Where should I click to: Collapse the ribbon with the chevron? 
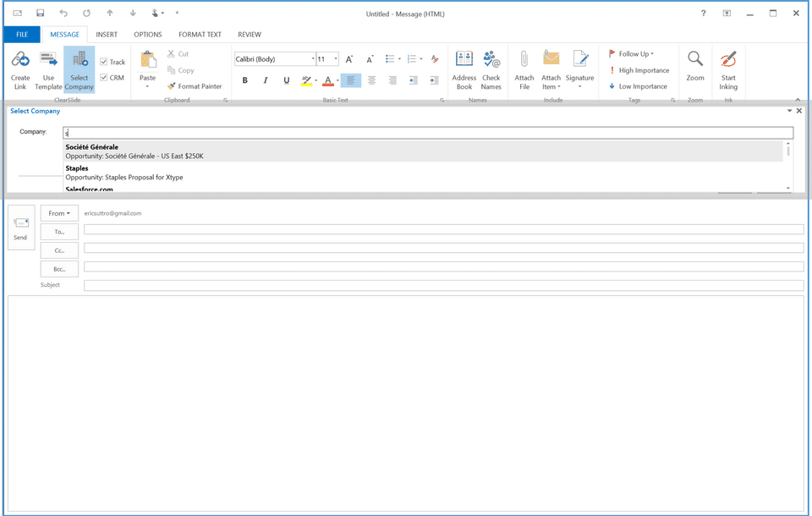[798, 100]
